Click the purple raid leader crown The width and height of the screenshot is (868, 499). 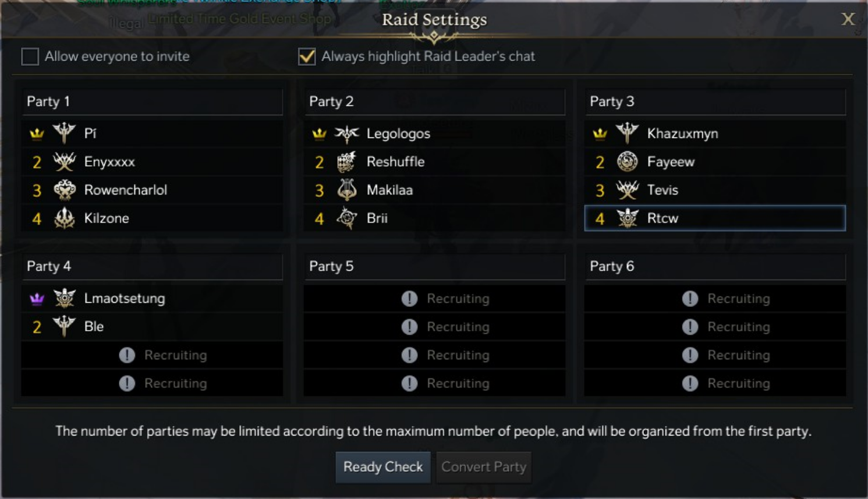point(37,299)
